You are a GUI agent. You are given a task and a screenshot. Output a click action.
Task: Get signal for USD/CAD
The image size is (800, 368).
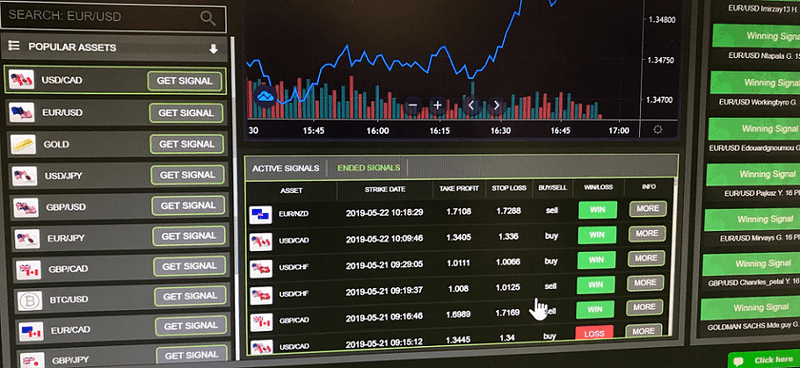[184, 81]
